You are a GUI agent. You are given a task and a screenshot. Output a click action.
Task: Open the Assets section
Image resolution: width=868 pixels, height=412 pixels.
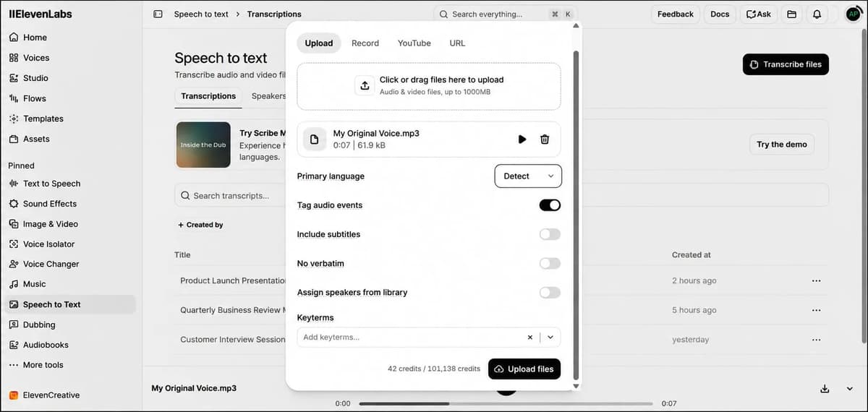pyautogui.click(x=36, y=139)
